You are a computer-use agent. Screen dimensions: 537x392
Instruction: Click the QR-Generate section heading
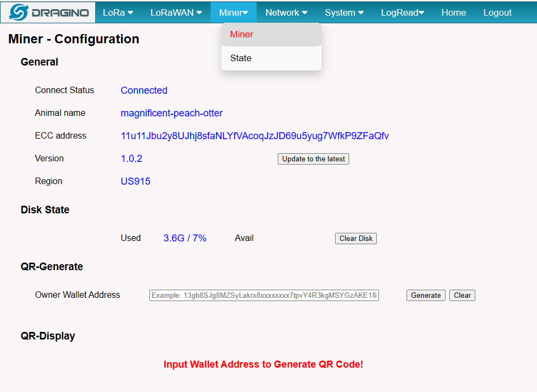click(52, 266)
